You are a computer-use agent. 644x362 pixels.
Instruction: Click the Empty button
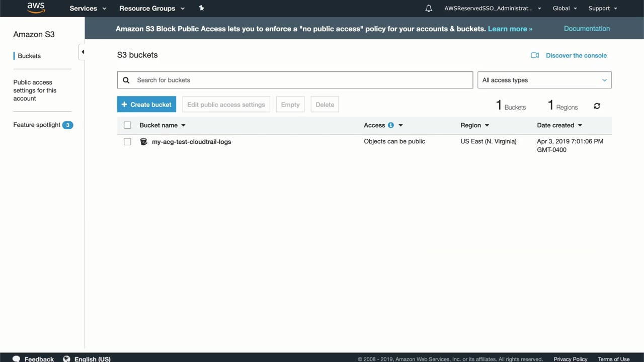[x=290, y=105]
